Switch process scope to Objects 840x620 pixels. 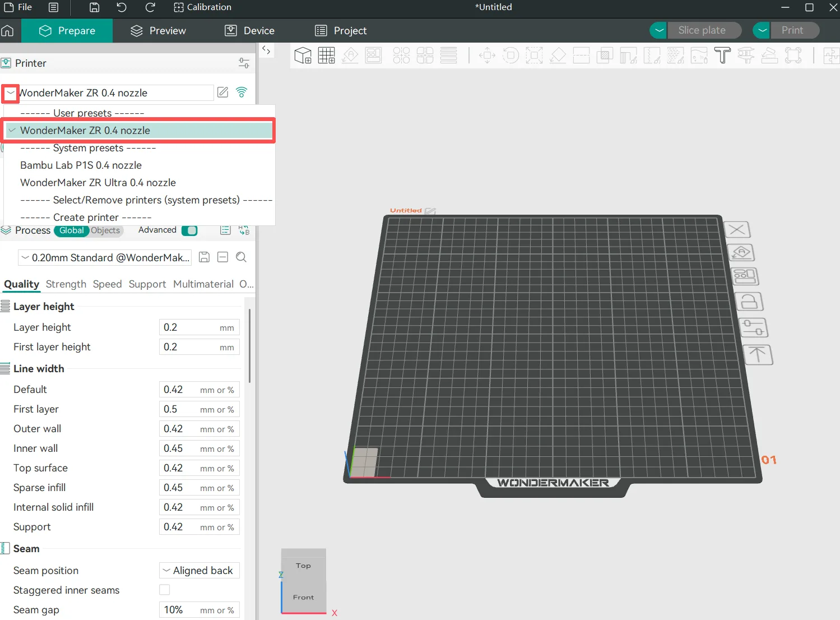(105, 230)
